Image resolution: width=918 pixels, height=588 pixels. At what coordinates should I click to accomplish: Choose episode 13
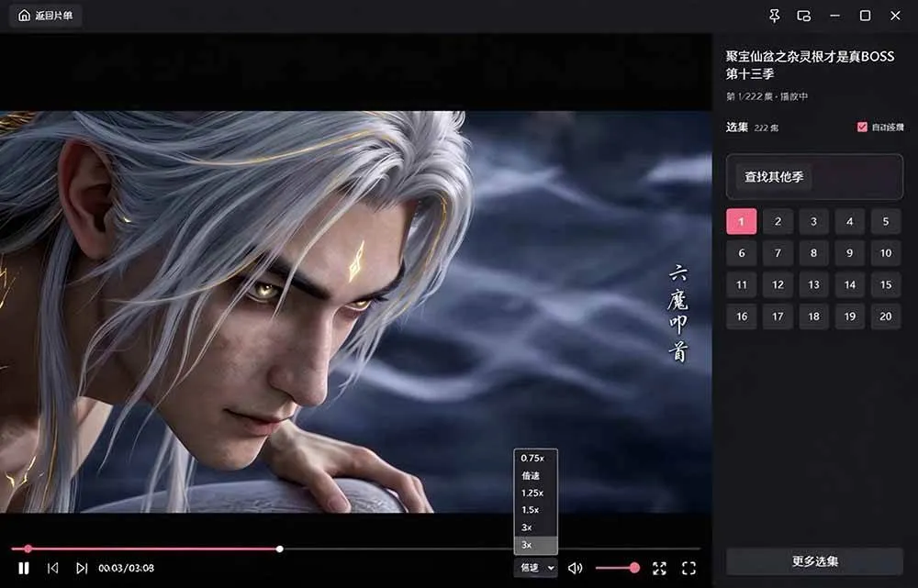pos(813,284)
